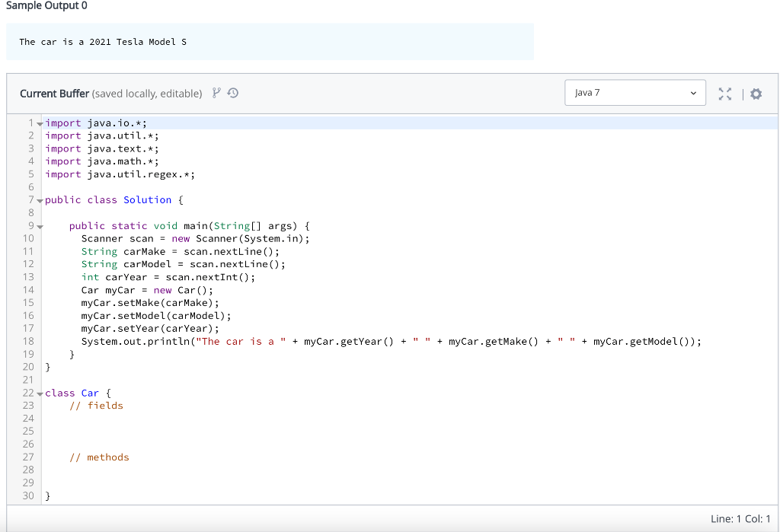Click empty line 24 under fields comment
Image resolution: width=780 pixels, height=532 pixels.
[410, 419]
